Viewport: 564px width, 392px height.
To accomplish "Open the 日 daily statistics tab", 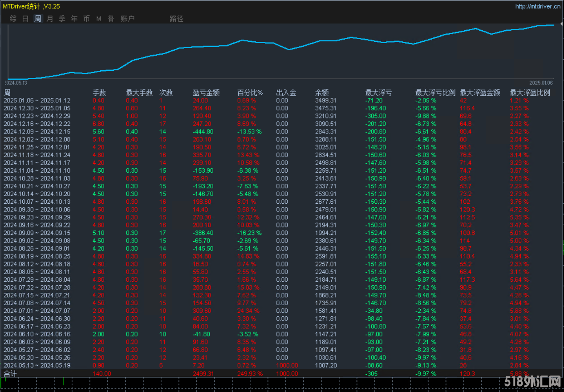I will 25,19.
